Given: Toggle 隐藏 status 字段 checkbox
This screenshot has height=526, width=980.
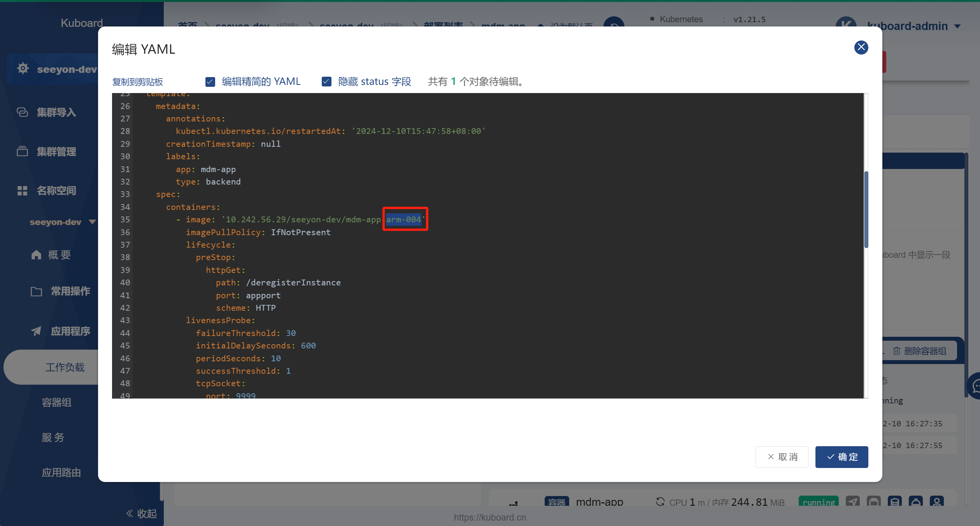Looking at the screenshot, I should 326,82.
